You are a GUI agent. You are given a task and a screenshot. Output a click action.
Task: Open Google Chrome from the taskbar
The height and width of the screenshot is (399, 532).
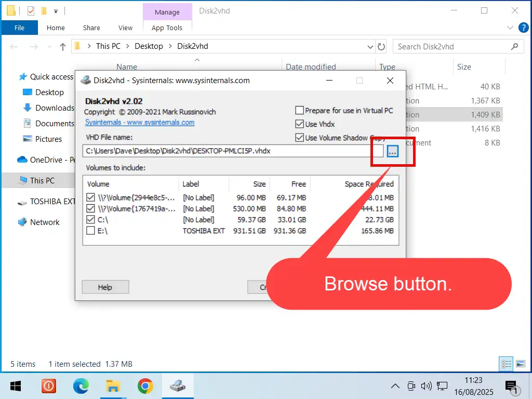tap(145, 386)
